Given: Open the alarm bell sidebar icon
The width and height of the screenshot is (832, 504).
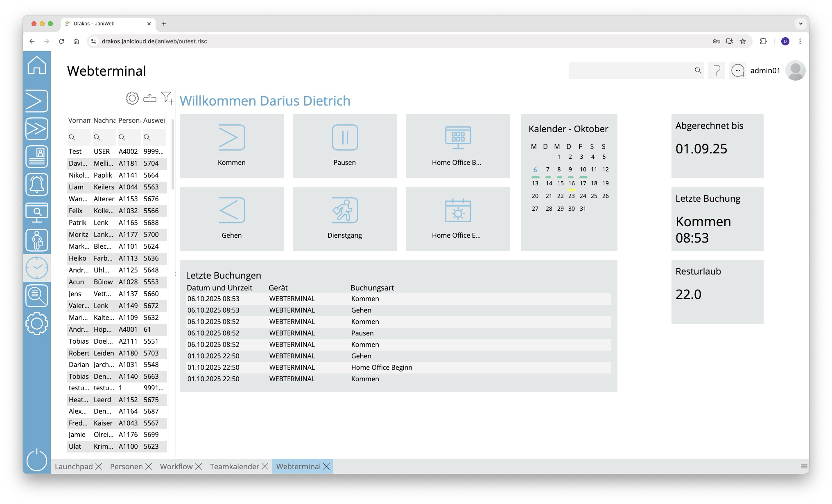Looking at the screenshot, I should coord(37,184).
